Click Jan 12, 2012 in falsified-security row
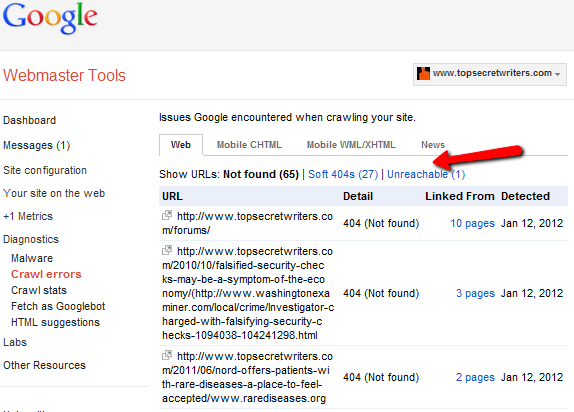This screenshot has height=412, width=574. [532, 293]
